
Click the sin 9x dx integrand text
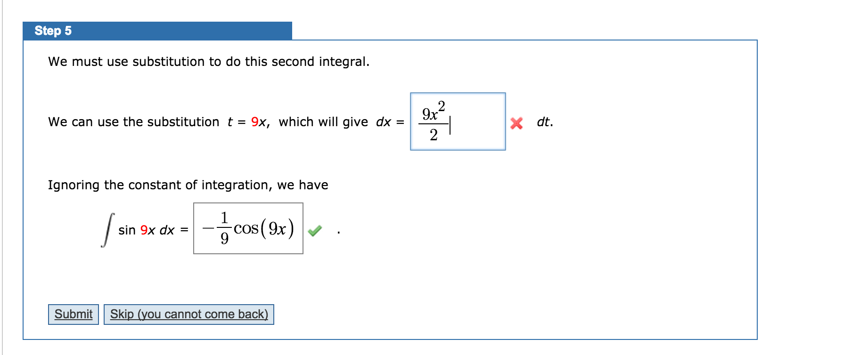[x=146, y=230]
